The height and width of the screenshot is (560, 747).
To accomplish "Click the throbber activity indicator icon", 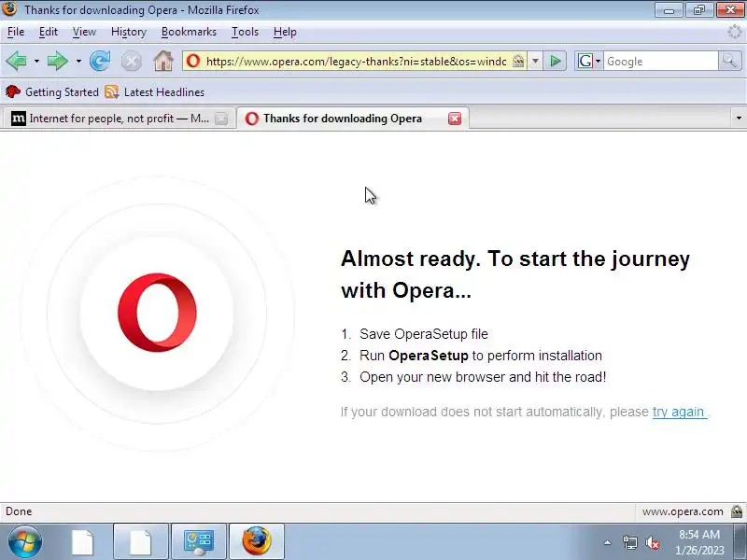I will [x=735, y=32].
